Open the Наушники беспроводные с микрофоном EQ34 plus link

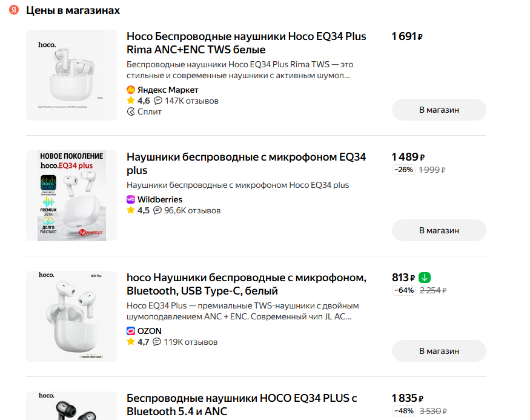pos(246,164)
